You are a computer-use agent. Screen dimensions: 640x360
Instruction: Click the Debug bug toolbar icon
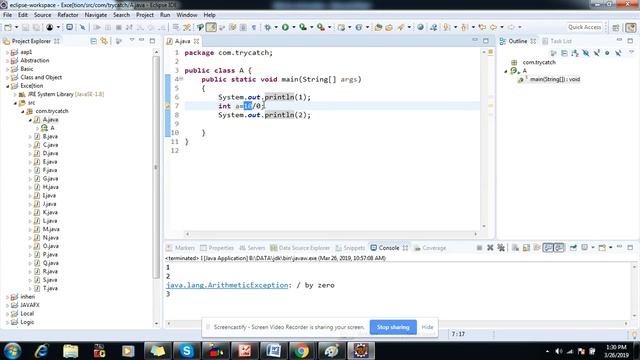[267, 27]
